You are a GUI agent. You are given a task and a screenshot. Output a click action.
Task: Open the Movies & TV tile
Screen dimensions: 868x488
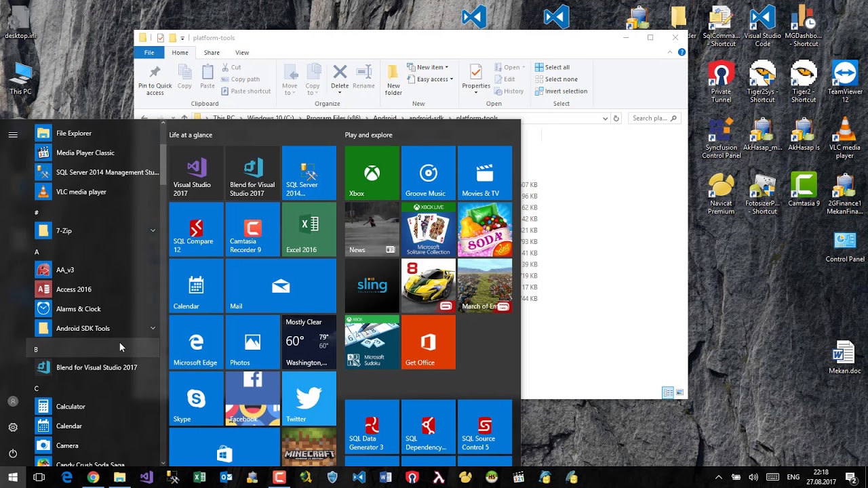click(x=484, y=173)
